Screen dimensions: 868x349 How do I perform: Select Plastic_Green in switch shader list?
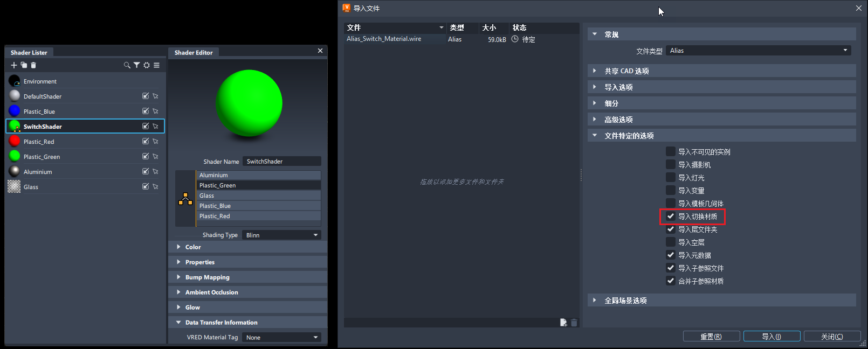coord(258,185)
